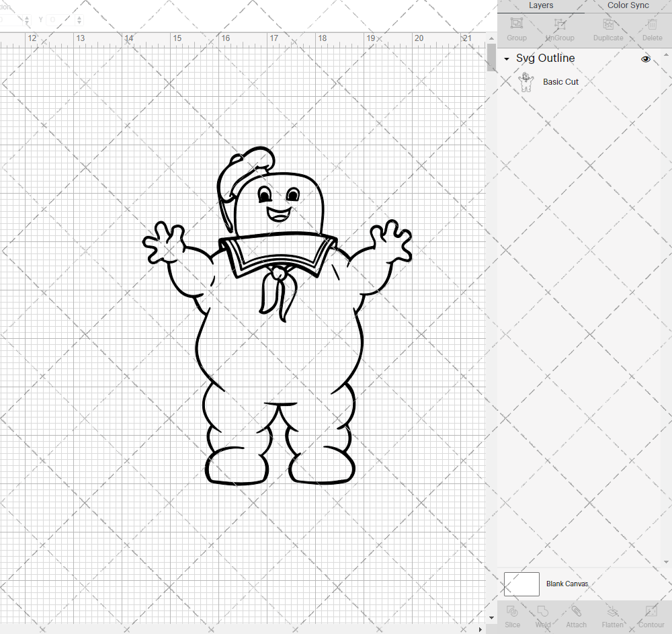Image resolution: width=672 pixels, height=634 pixels.
Task: Select the Basic Cut layer thumbnail
Action: point(526,82)
